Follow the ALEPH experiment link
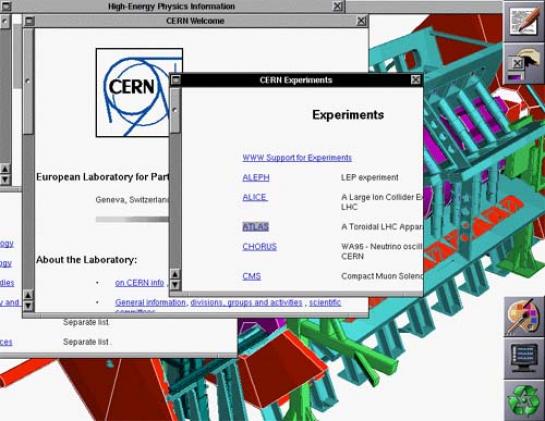545x421 pixels. 256,177
